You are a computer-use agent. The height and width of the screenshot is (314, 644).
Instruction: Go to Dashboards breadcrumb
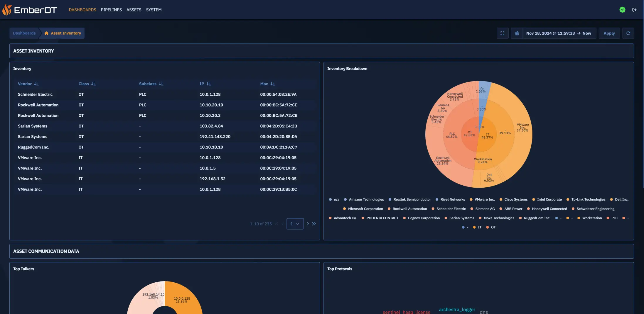tap(24, 33)
